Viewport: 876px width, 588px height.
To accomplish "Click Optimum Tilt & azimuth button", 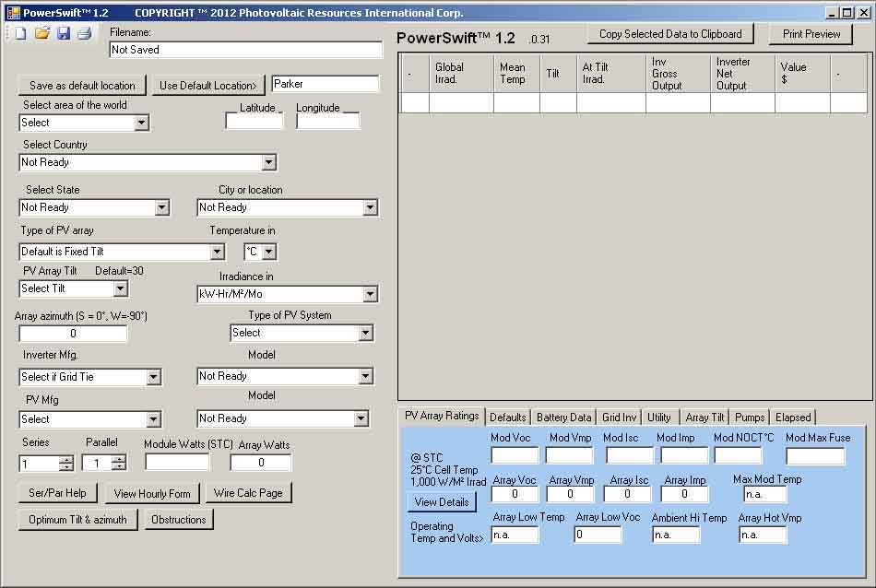I will click(x=77, y=519).
